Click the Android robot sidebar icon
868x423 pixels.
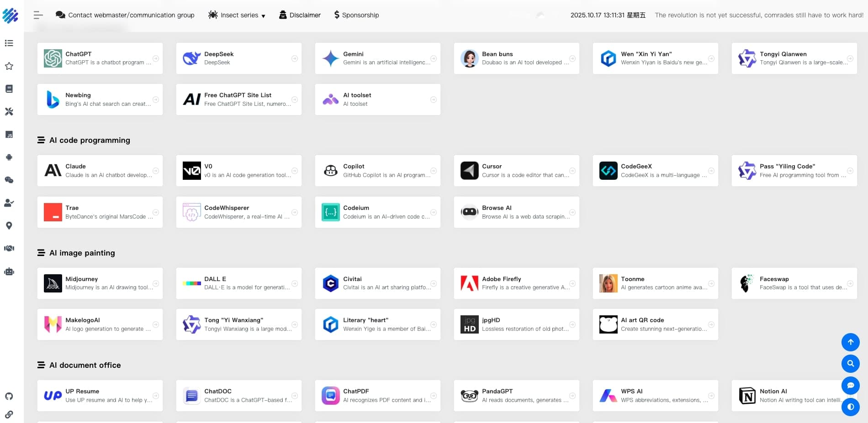click(x=9, y=157)
